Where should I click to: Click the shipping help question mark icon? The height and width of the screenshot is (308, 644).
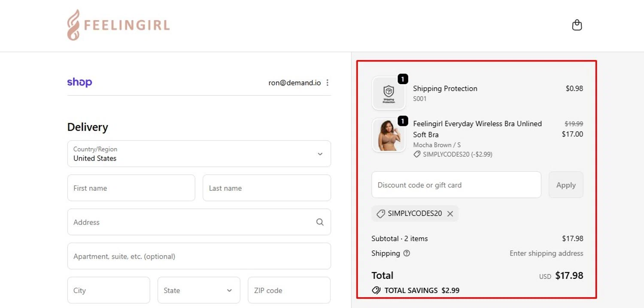click(407, 253)
